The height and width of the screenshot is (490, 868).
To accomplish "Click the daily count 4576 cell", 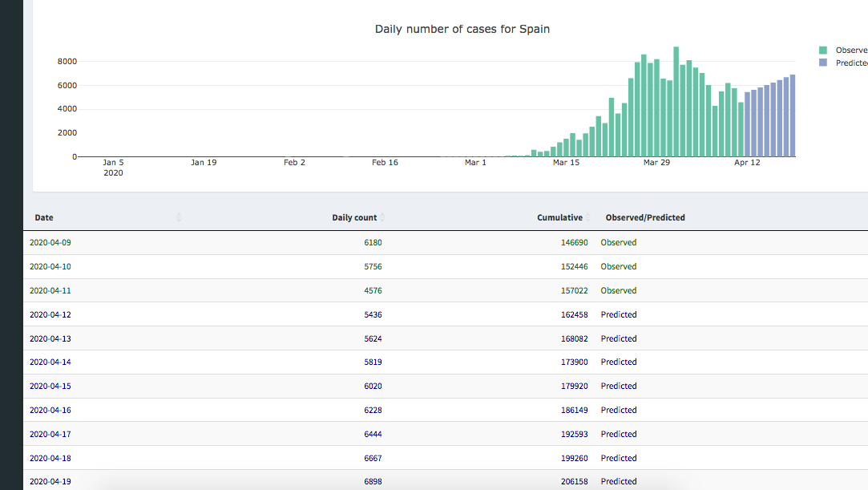I will coord(373,290).
